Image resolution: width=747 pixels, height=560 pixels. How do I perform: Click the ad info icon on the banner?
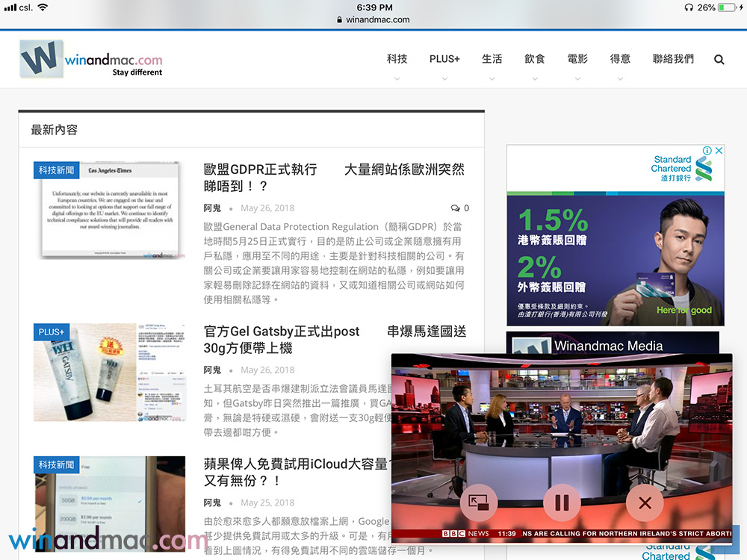[x=707, y=151]
